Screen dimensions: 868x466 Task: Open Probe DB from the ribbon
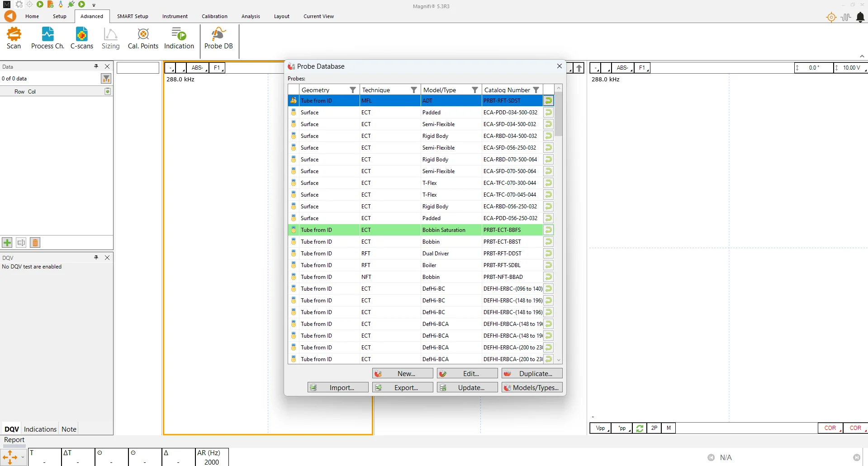(218, 38)
